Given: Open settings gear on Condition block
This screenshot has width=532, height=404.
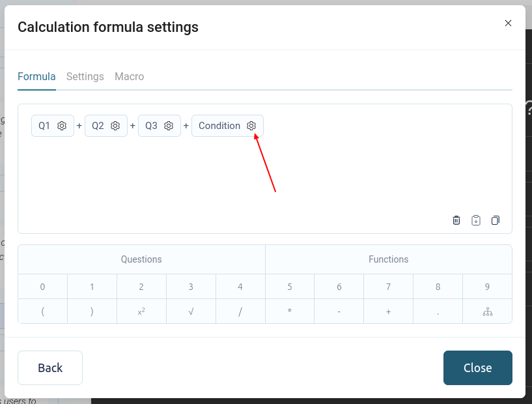Looking at the screenshot, I should click(x=251, y=126).
